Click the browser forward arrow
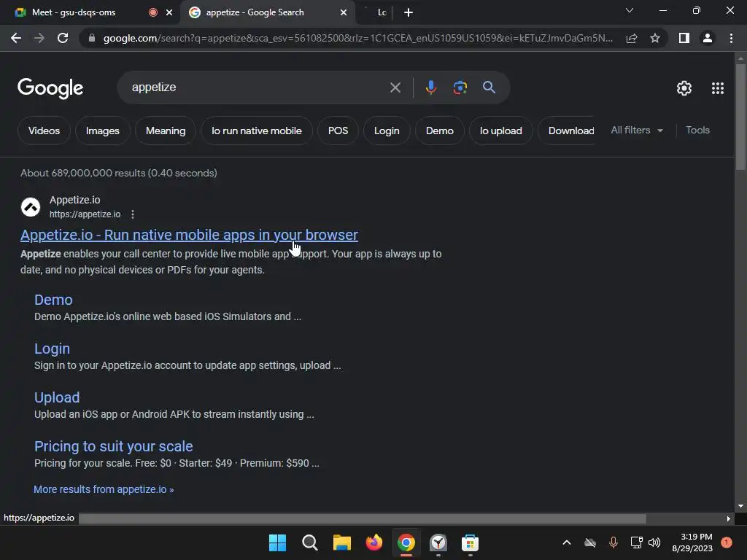Screen dimensions: 747x560 [39, 38]
